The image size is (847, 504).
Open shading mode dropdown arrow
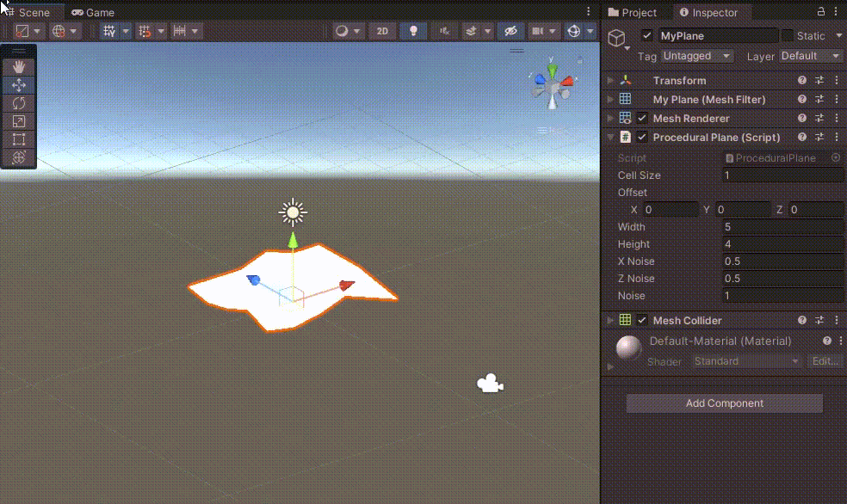356,31
